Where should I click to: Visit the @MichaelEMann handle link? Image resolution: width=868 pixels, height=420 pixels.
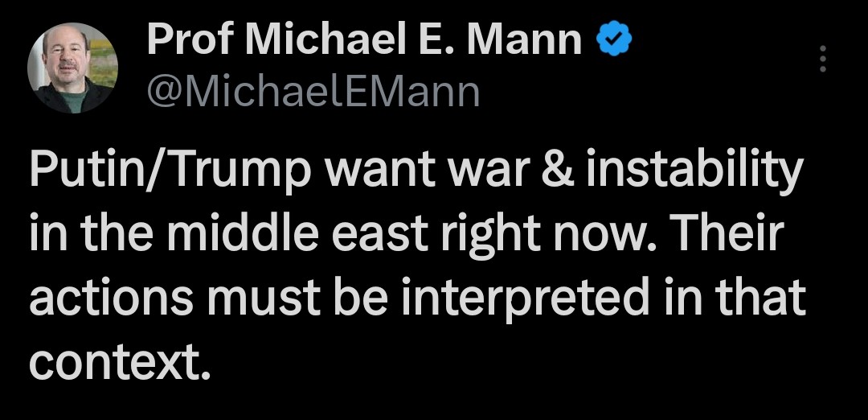click(x=313, y=93)
